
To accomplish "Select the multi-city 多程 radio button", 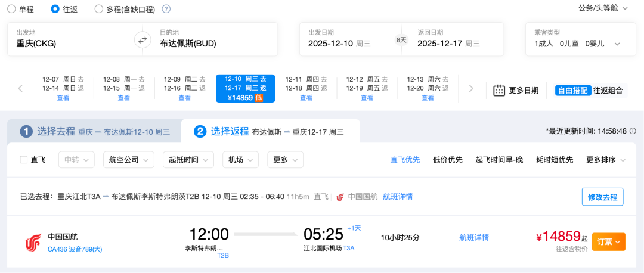I will (x=99, y=9).
